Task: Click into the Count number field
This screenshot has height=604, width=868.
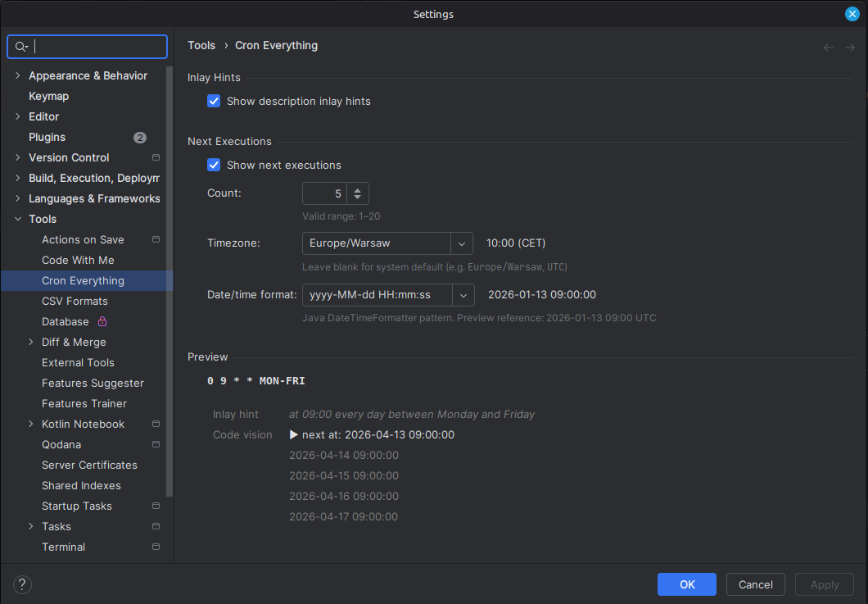Action: tap(324, 193)
